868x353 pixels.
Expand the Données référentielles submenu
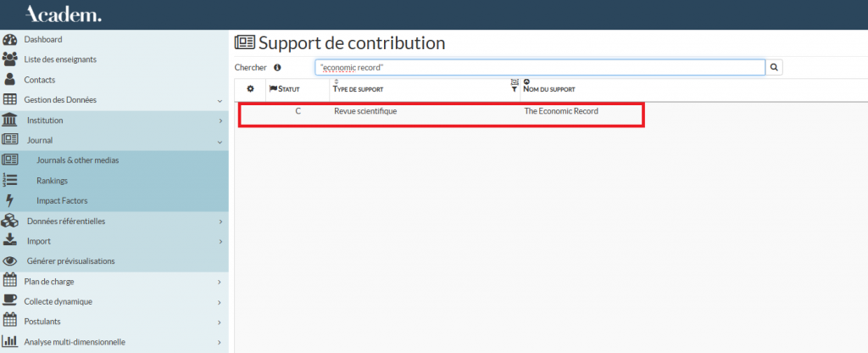pyautogui.click(x=220, y=221)
